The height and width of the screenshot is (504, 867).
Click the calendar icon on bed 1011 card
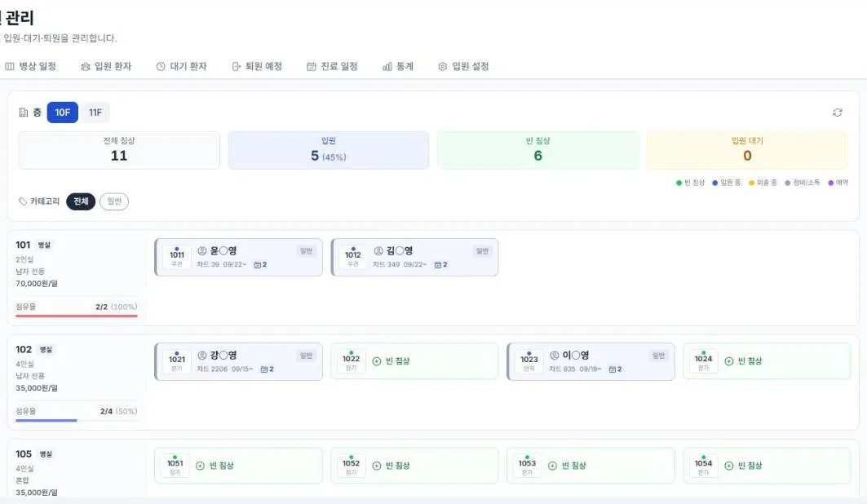tap(257, 265)
